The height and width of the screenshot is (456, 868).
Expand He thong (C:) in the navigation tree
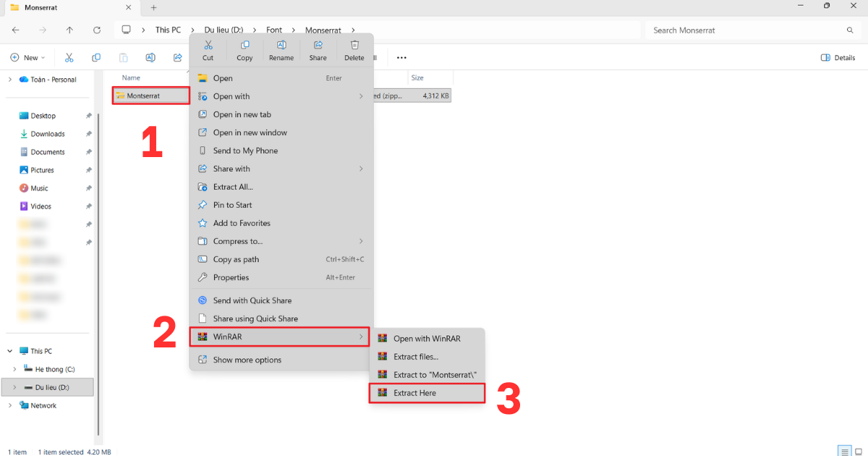[x=16, y=368]
